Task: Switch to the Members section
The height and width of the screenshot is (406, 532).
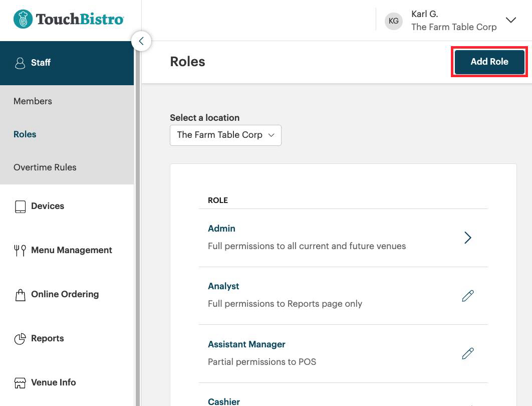Action: point(33,101)
